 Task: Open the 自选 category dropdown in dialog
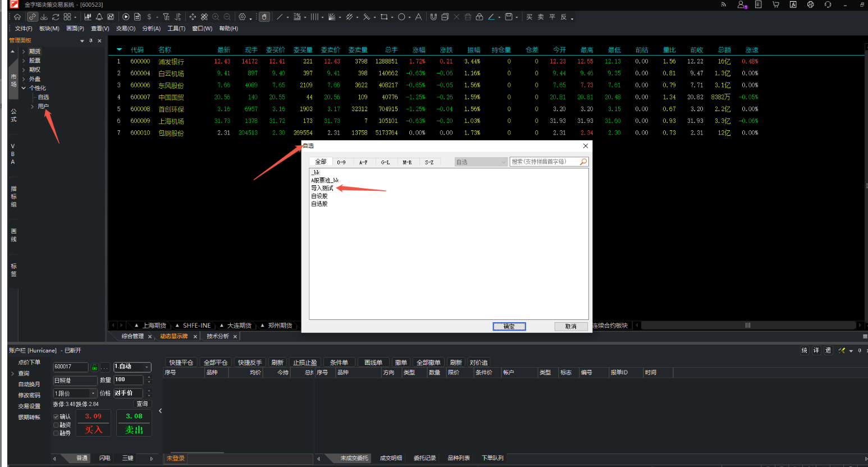point(481,162)
